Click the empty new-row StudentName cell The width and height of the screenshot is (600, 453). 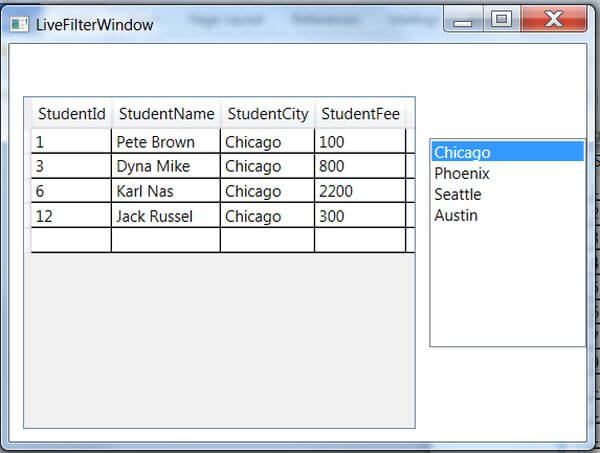[x=166, y=240]
